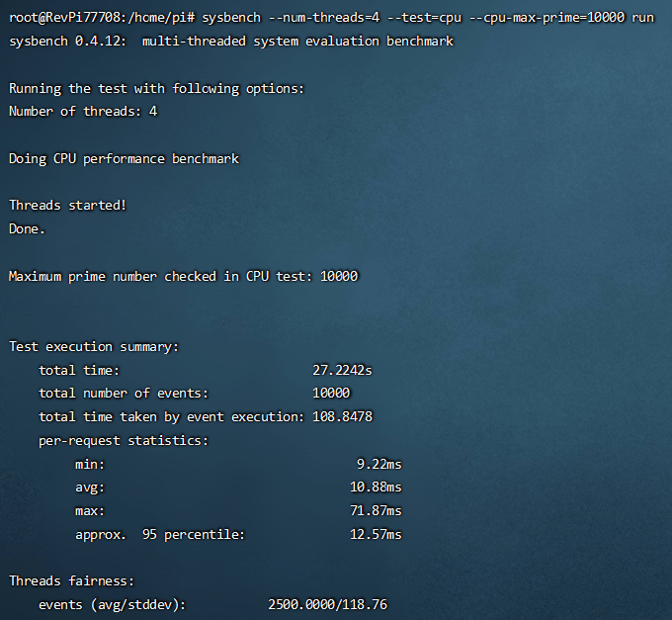
Task: Click the "Maximum prime number checked" line
Action: 183,276
